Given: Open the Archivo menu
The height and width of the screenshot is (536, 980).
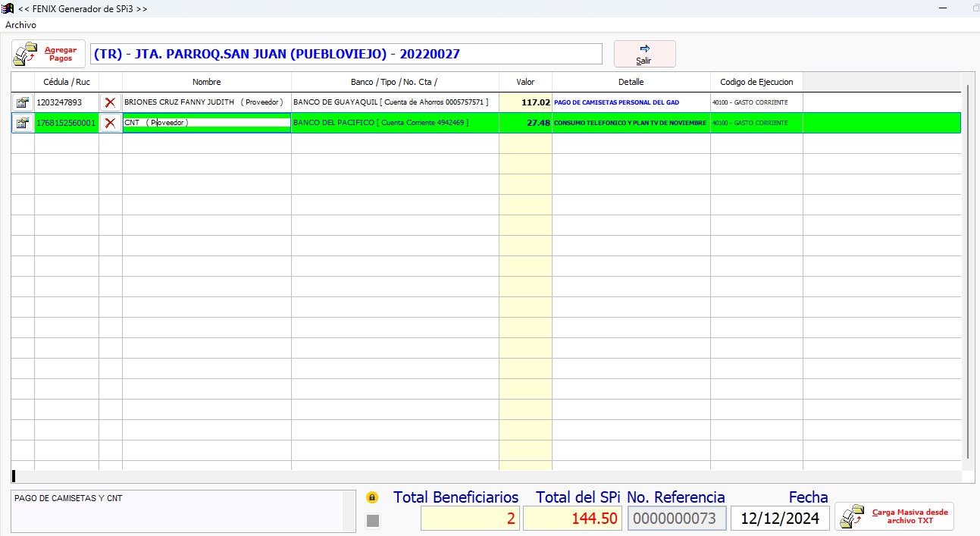Looking at the screenshot, I should pyautogui.click(x=20, y=25).
